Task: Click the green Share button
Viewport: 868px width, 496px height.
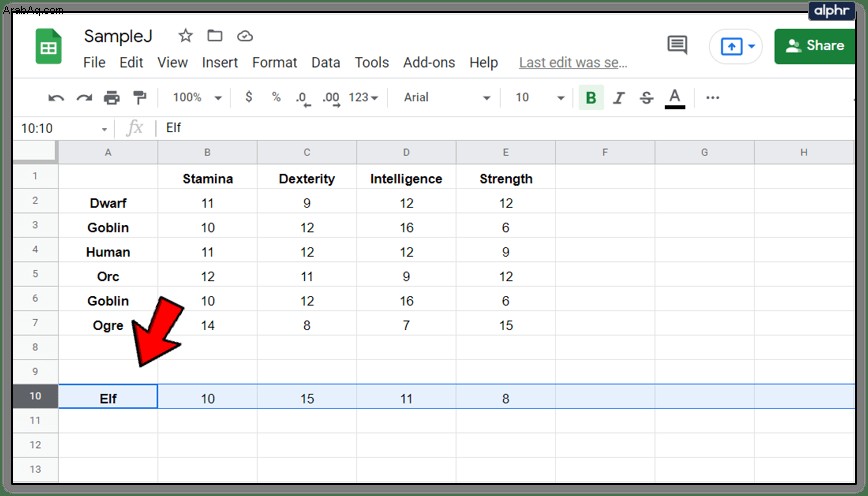Action: point(815,46)
